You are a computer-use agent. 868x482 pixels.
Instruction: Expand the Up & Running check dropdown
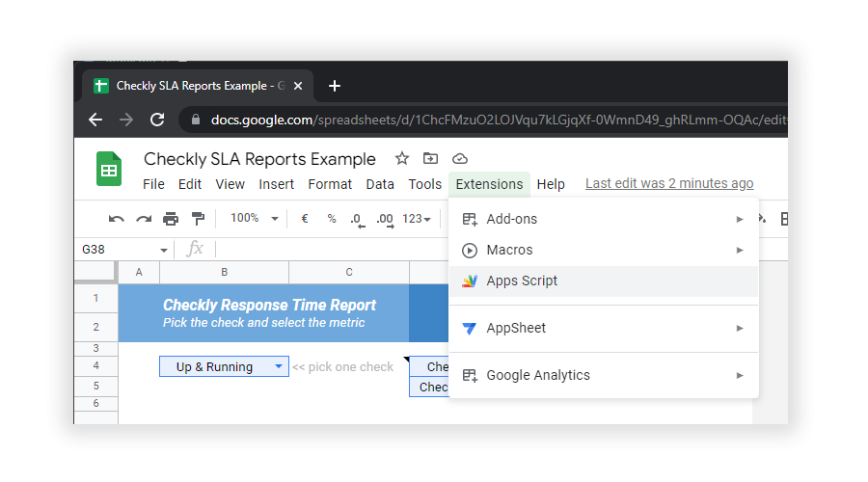coord(279,366)
